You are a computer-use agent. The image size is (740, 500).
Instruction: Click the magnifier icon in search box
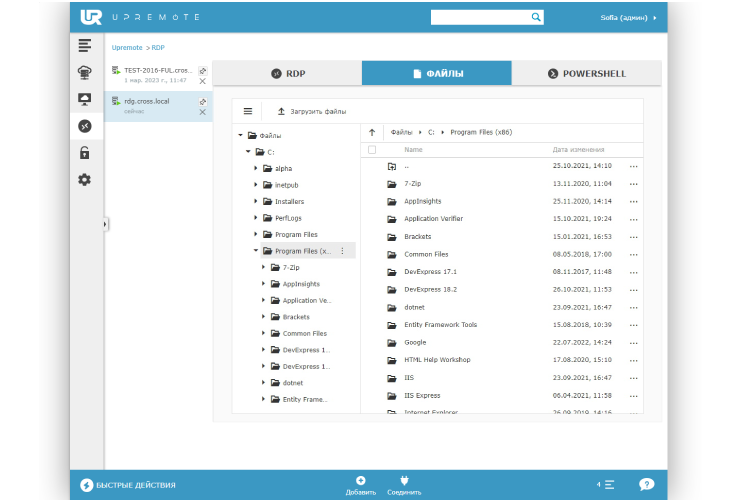click(536, 17)
